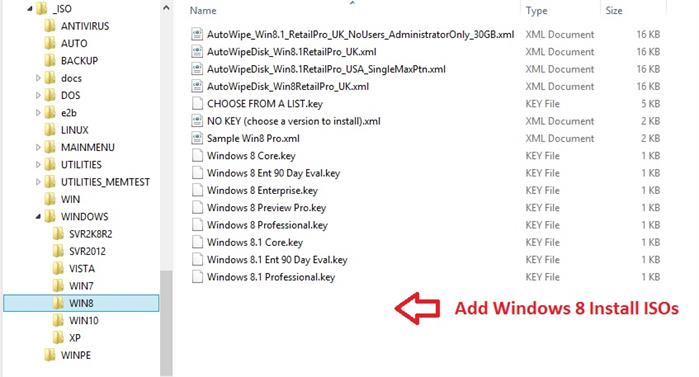This screenshot has width=699, height=377.
Task: Expand the UTILITIES folder
Action: click(x=38, y=165)
